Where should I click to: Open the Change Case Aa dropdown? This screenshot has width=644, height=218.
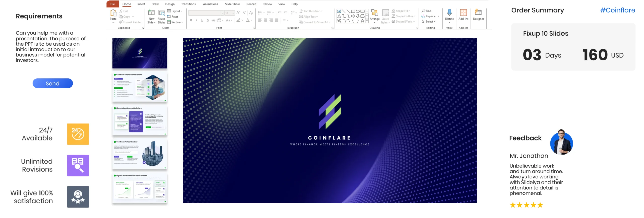coord(229,20)
